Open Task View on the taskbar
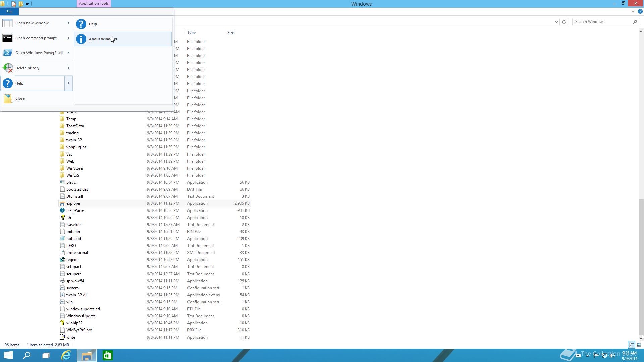Image resolution: width=644 pixels, height=362 pixels. tap(46, 355)
